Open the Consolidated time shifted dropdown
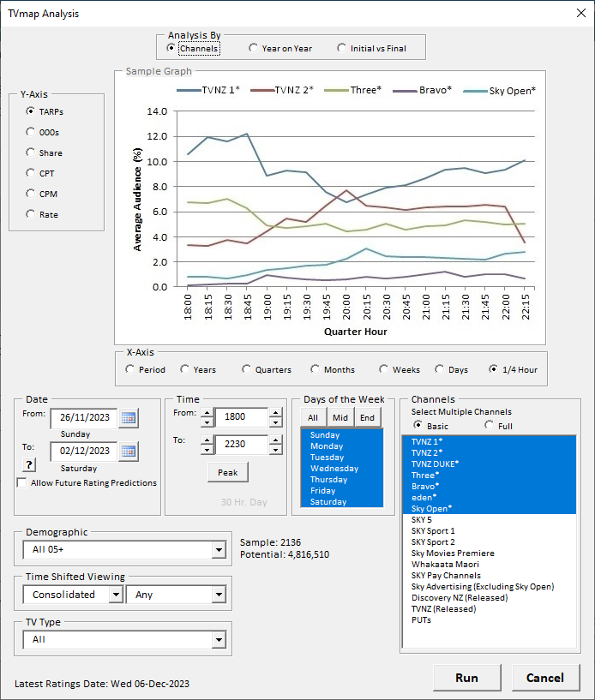This screenshot has width=595, height=700. (116, 595)
